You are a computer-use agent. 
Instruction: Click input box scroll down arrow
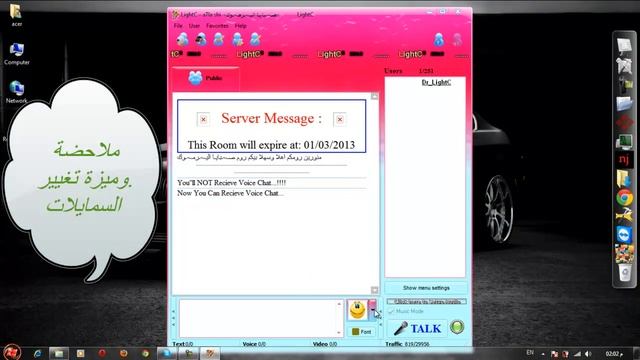point(339,333)
